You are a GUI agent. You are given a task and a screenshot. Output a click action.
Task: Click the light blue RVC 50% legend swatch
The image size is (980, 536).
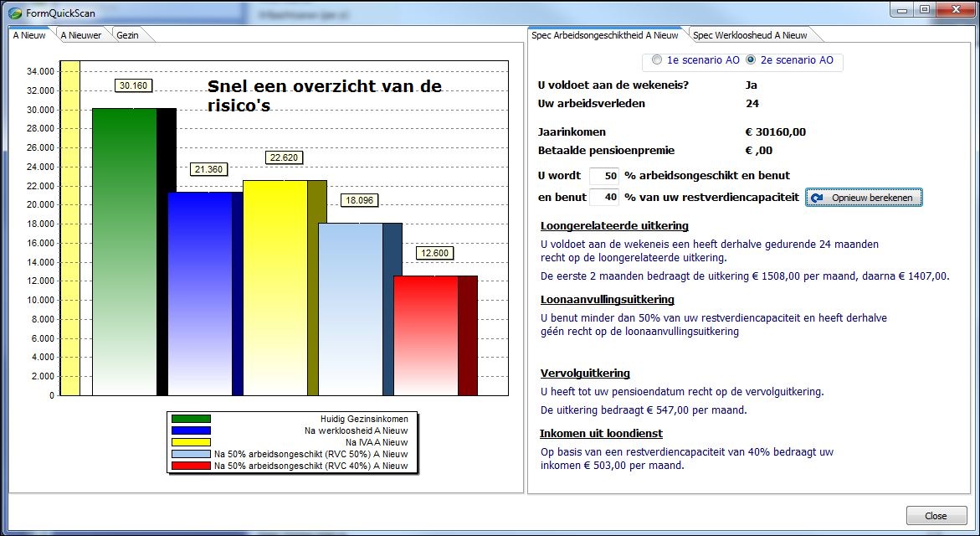click(x=192, y=454)
